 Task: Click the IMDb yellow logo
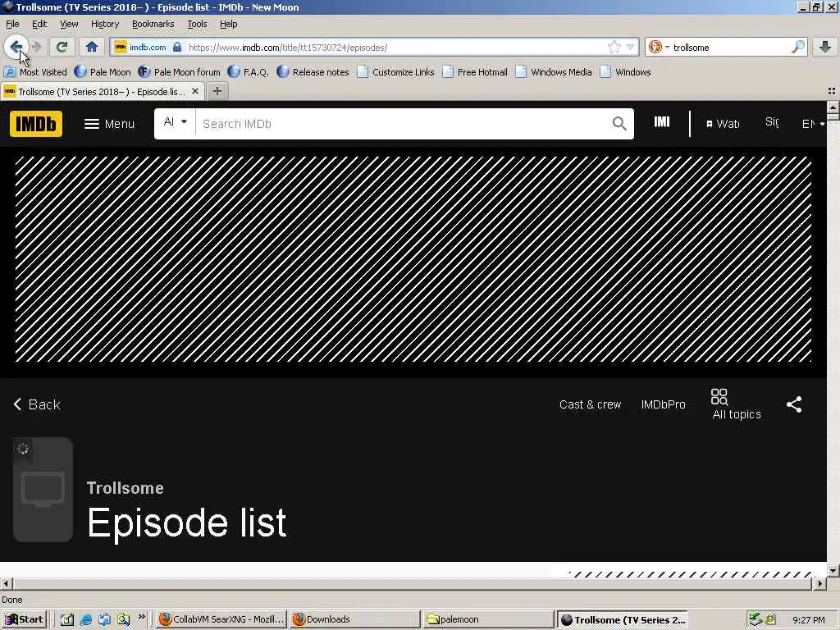coord(36,124)
